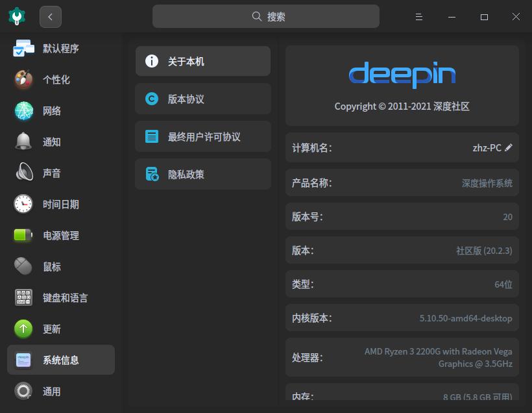532x413 pixels.
Task: Select the 时间日期 clock icon
Action: click(23, 204)
